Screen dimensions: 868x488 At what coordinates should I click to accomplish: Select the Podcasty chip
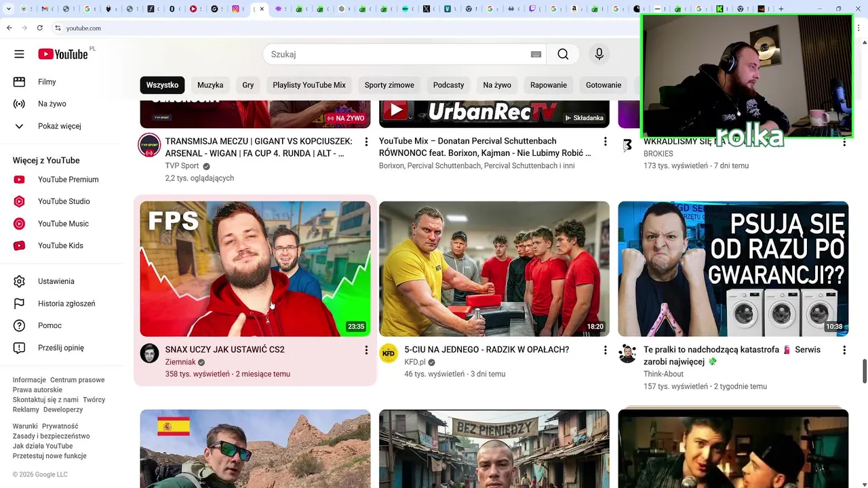click(448, 85)
